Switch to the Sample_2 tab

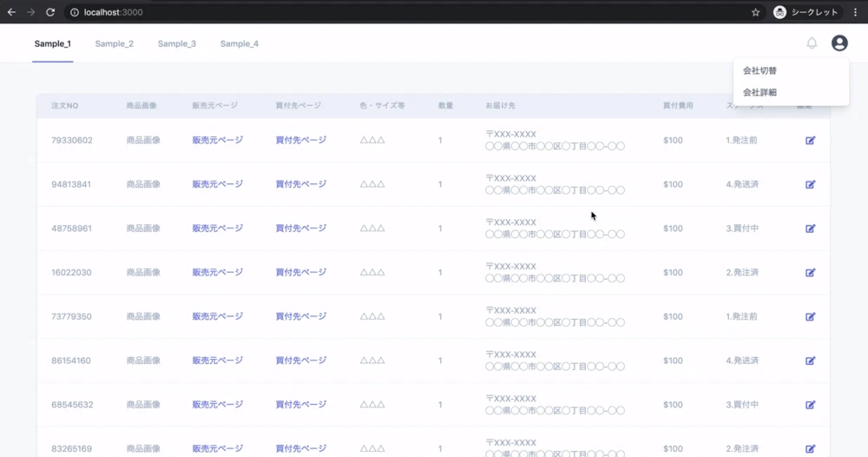114,43
